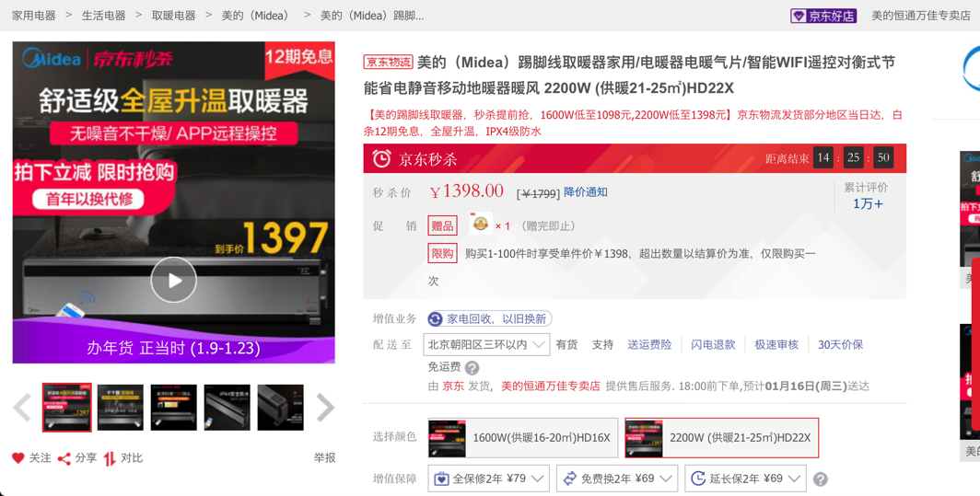This screenshot has width=980, height=496.
Task: Click 闪电退款 service link
Action: [713, 344]
